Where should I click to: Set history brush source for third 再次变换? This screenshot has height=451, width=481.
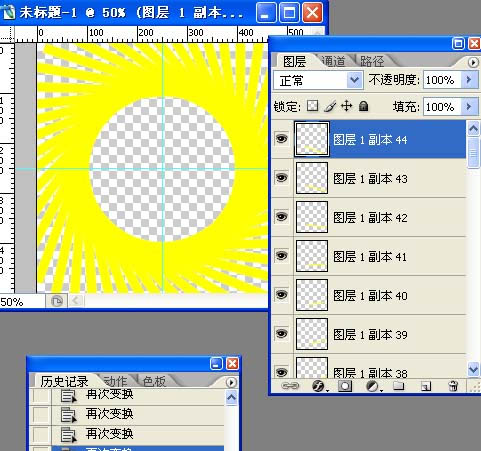[41, 435]
